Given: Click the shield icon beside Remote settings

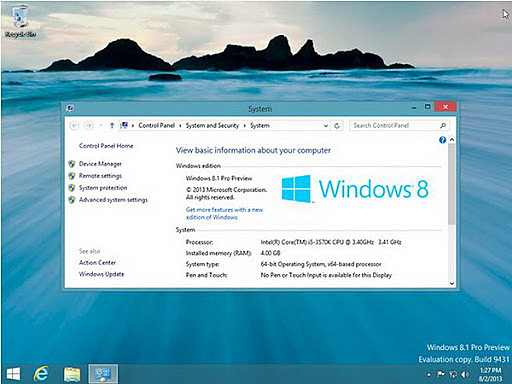Looking at the screenshot, I should pos(72,176).
